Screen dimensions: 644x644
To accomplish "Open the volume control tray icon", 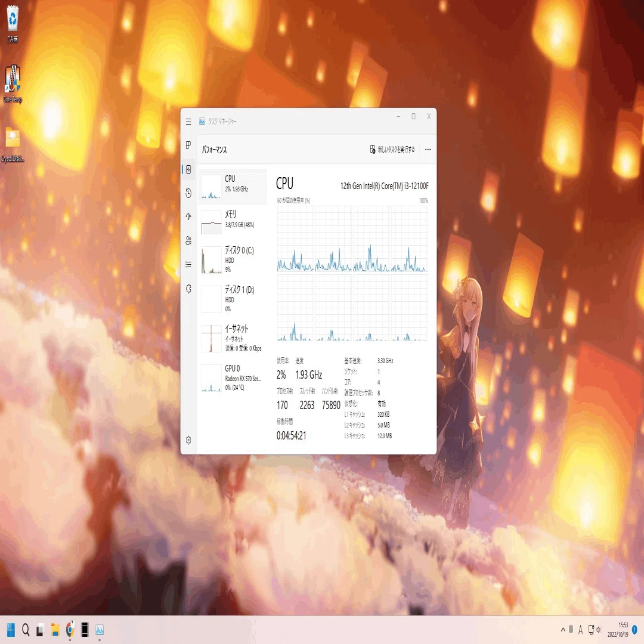I will click(599, 630).
